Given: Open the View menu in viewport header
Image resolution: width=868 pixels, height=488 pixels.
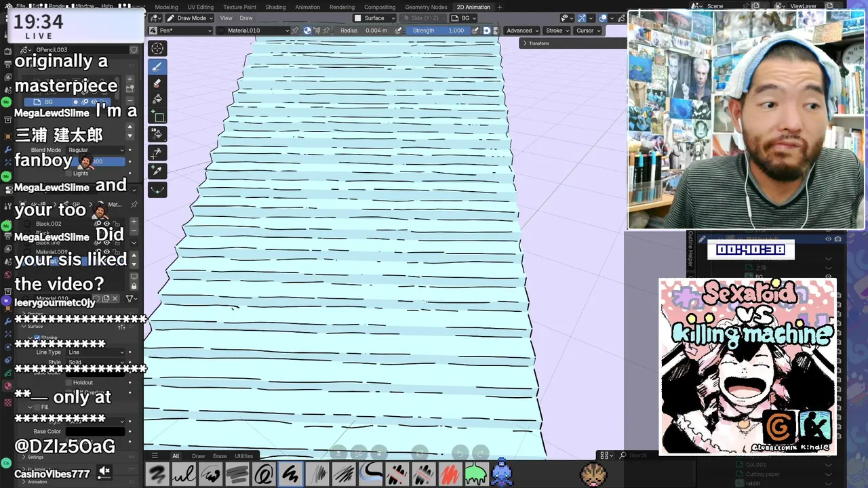Looking at the screenshot, I should point(226,18).
